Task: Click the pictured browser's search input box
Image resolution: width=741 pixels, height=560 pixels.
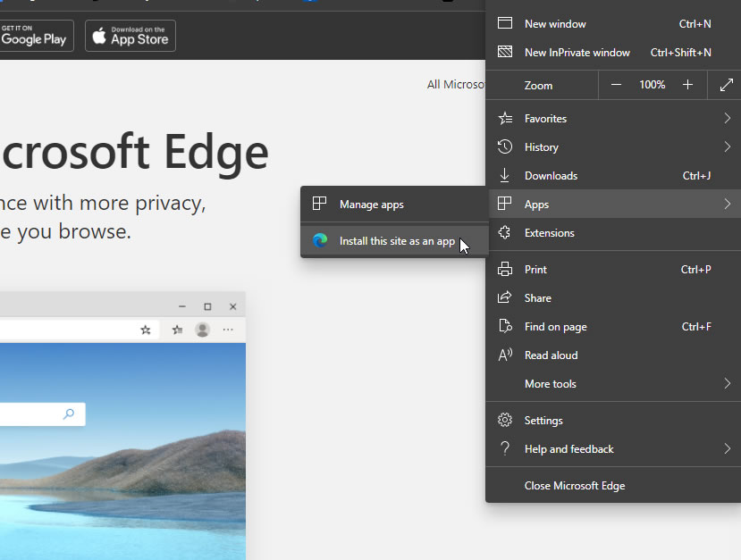Action: point(43,414)
